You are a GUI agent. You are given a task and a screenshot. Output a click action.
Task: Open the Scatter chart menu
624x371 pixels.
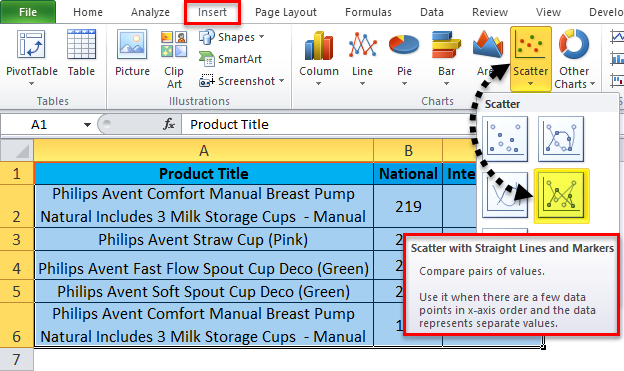530,59
